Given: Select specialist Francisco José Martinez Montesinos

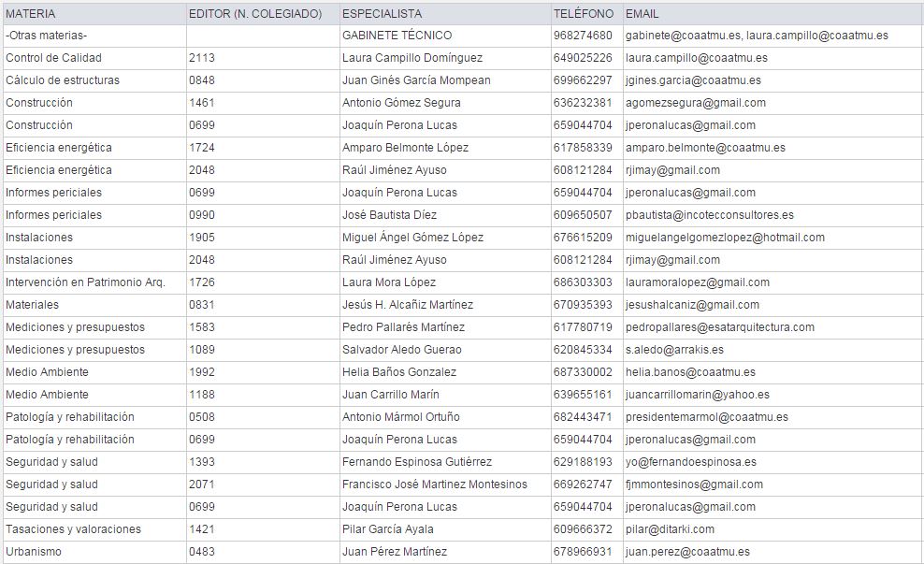Looking at the screenshot, I should [435, 484].
